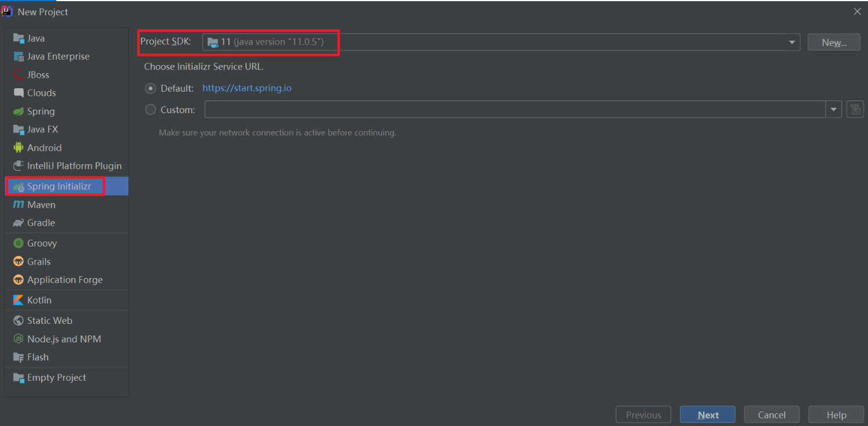Select the Custom service URL radio button
Image resolution: width=868 pixels, height=426 pixels.
(150, 109)
